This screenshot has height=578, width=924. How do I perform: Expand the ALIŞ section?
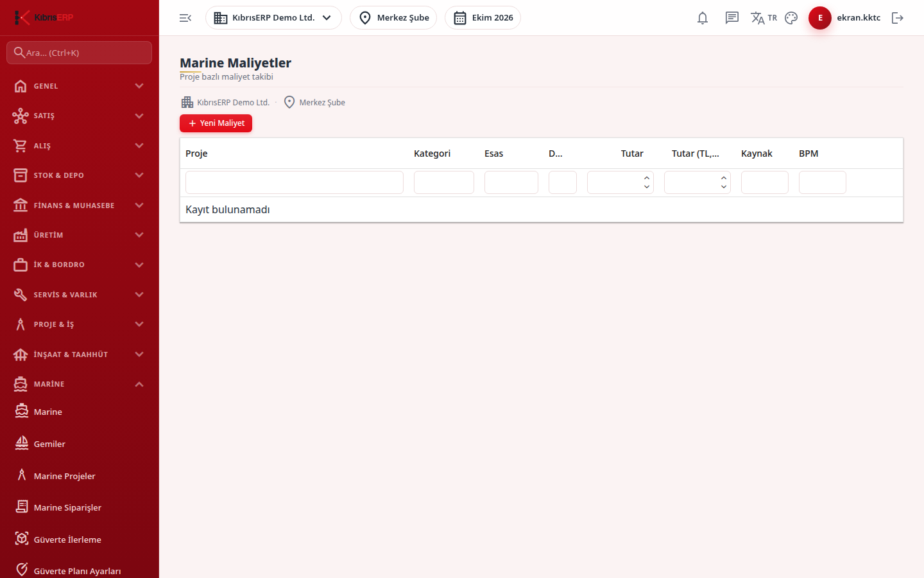click(80, 146)
